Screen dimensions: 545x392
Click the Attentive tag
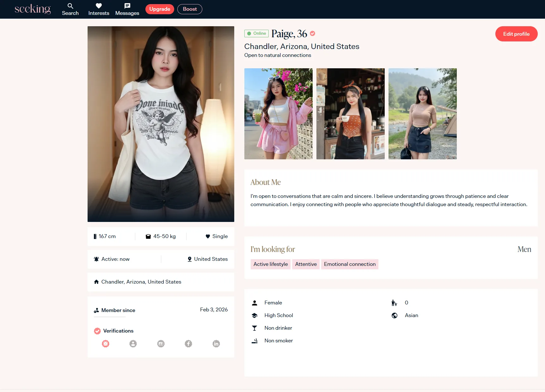tap(306, 264)
